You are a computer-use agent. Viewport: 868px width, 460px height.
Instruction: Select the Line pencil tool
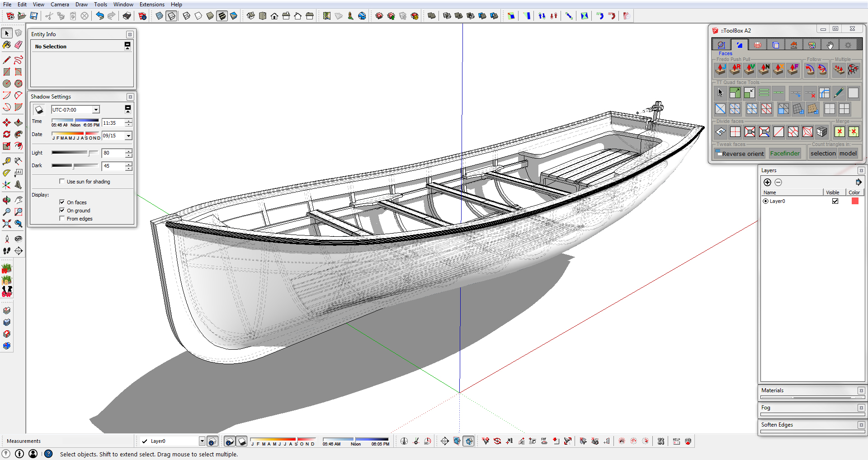[x=7, y=60]
